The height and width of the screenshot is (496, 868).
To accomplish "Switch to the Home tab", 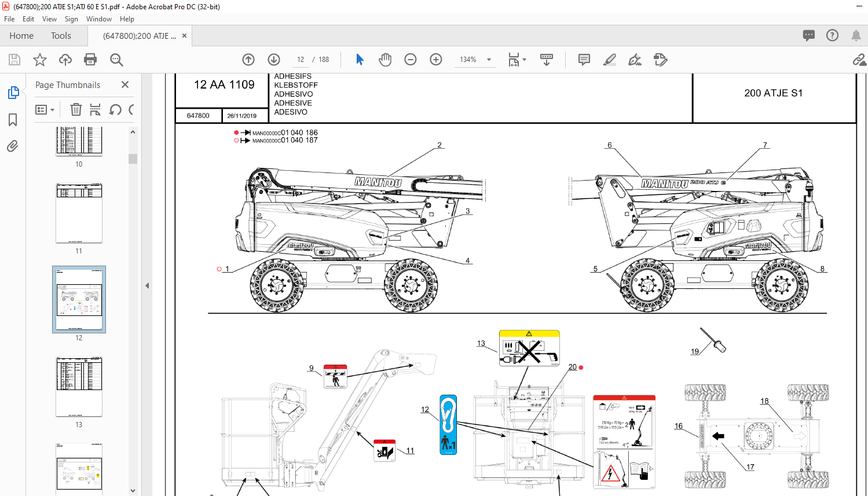I will (21, 36).
